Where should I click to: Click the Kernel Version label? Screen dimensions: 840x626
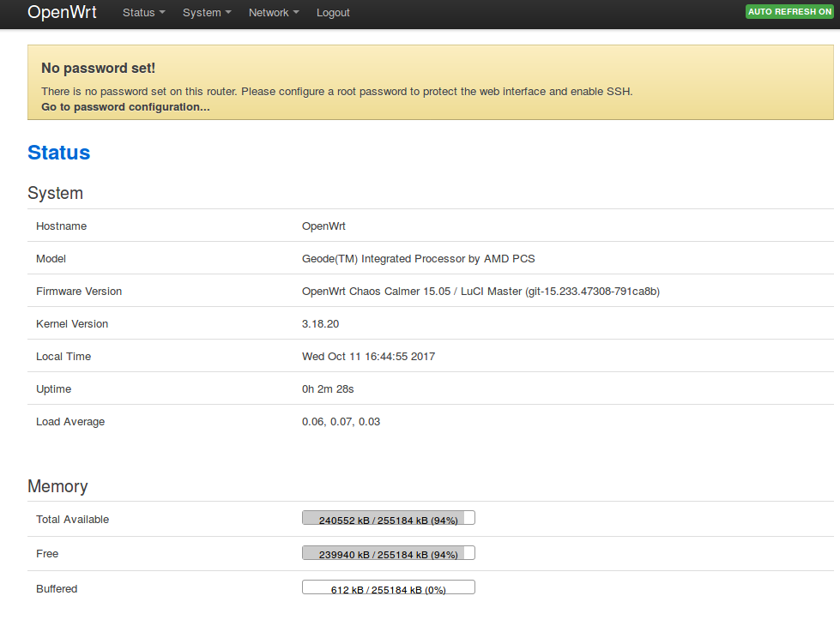[72, 324]
